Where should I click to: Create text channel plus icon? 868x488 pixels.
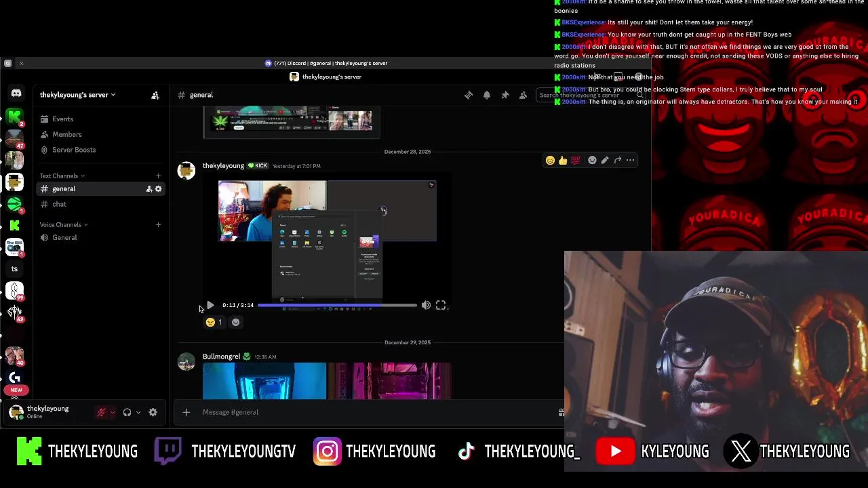(158, 176)
